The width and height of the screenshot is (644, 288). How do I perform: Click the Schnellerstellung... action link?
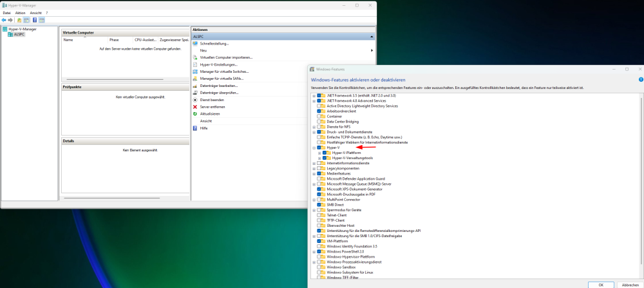click(x=214, y=43)
